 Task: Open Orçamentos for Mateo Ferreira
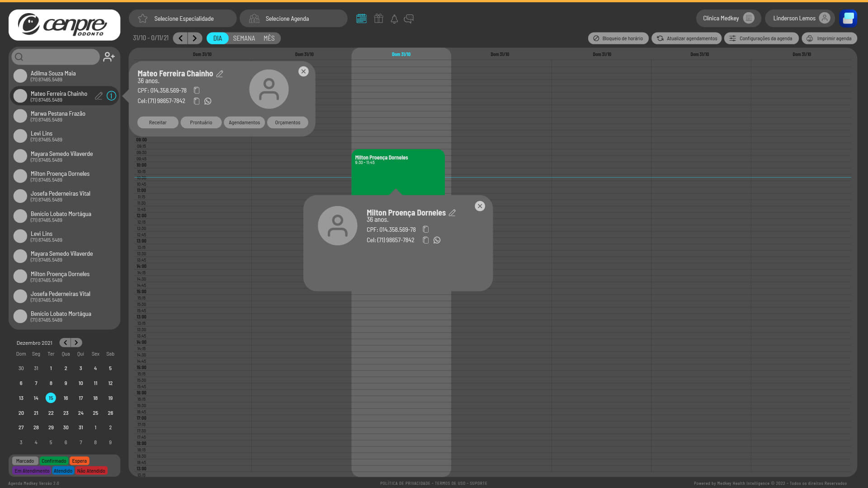click(288, 122)
